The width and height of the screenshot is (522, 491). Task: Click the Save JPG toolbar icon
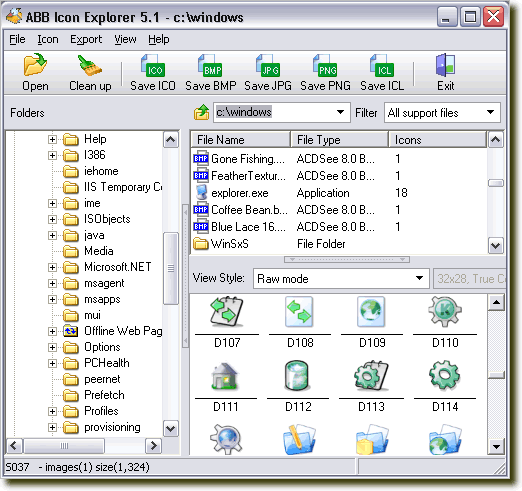(268, 65)
